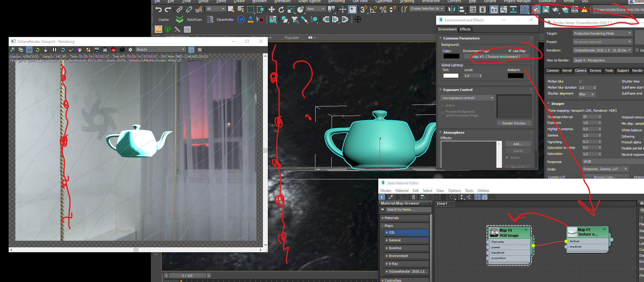
Task: Launch the Forest Pack FP toolbar icon
Action: (158, 29)
